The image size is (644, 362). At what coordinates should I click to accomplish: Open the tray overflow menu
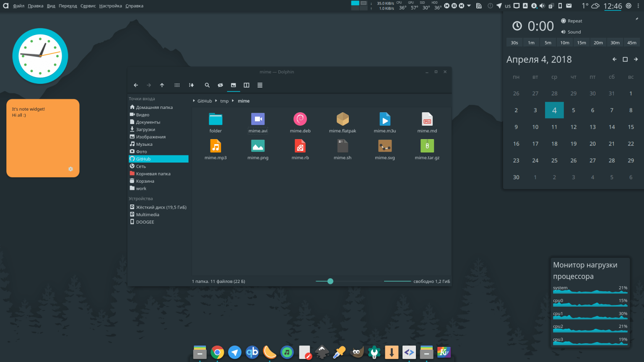pos(639,6)
